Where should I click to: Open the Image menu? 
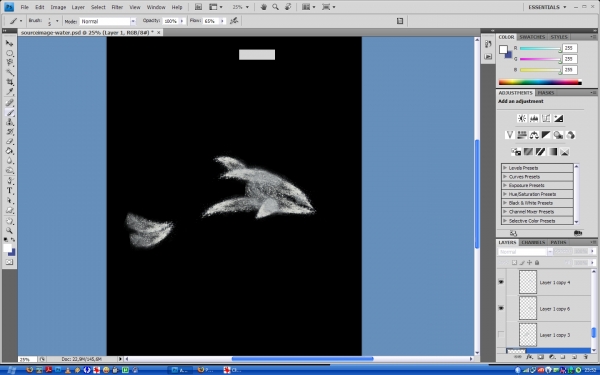point(58,7)
